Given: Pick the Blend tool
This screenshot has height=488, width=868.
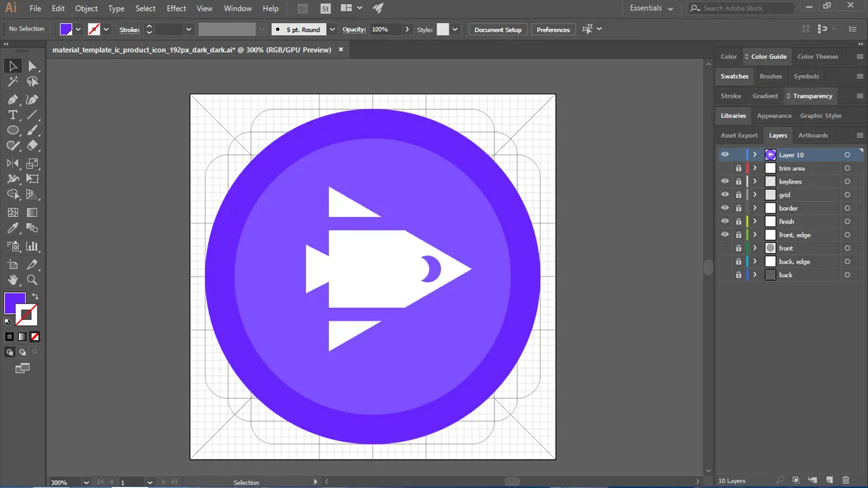Looking at the screenshot, I should click(x=33, y=229).
